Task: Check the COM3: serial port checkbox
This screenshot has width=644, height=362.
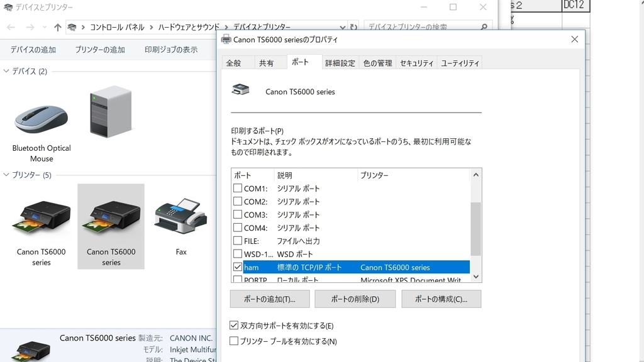Action: (x=237, y=215)
